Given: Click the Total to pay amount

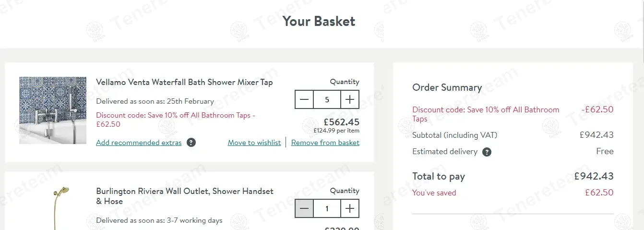Looking at the screenshot, I should (594, 176).
